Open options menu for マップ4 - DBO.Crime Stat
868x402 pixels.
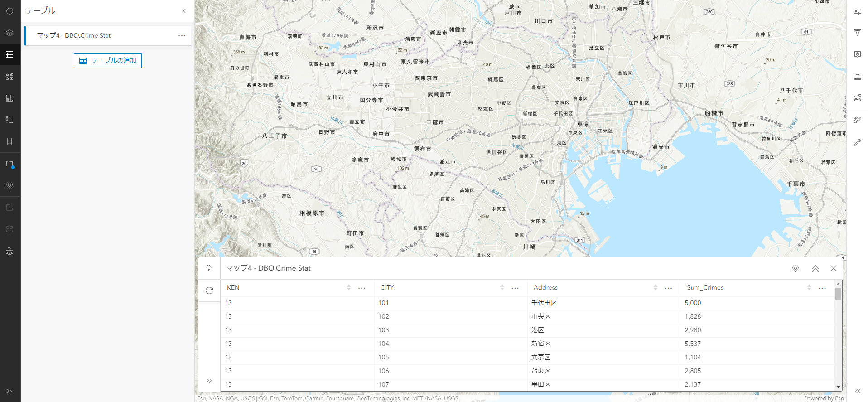tap(182, 35)
